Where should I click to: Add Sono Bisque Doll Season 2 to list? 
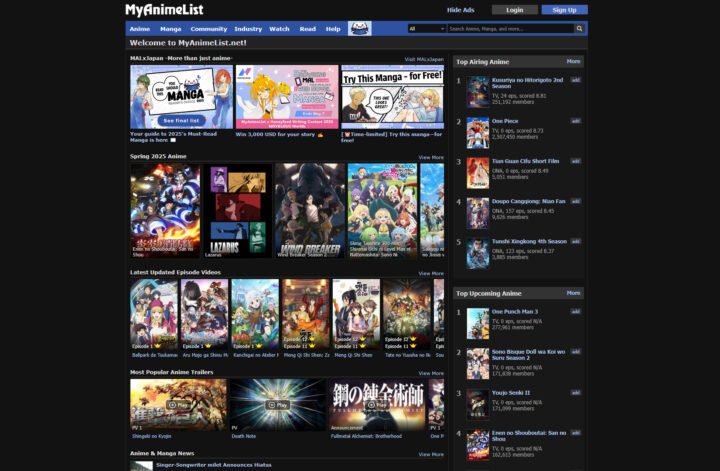coord(575,352)
